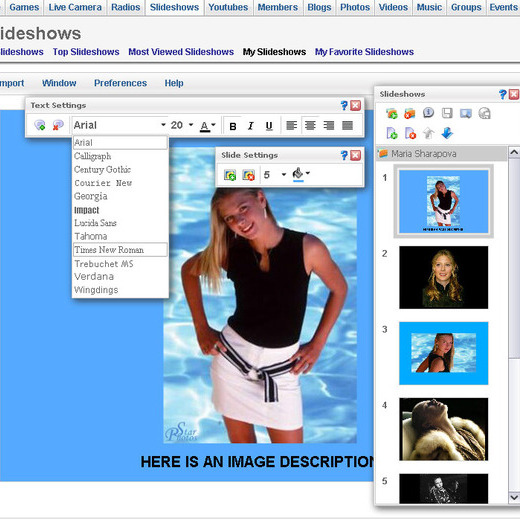Open slide background fill color dropdown
This screenshot has height=520, width=520.
pyautogui.click(x=308, y=173)
